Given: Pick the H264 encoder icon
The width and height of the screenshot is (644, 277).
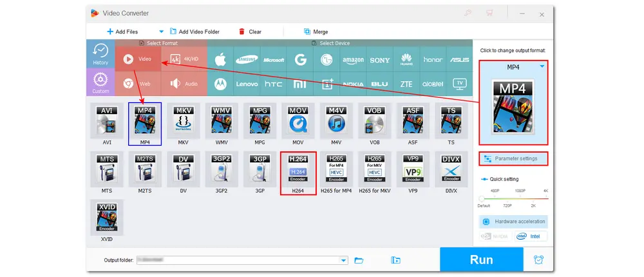Looking at the screenshot, I should (298, 169).
